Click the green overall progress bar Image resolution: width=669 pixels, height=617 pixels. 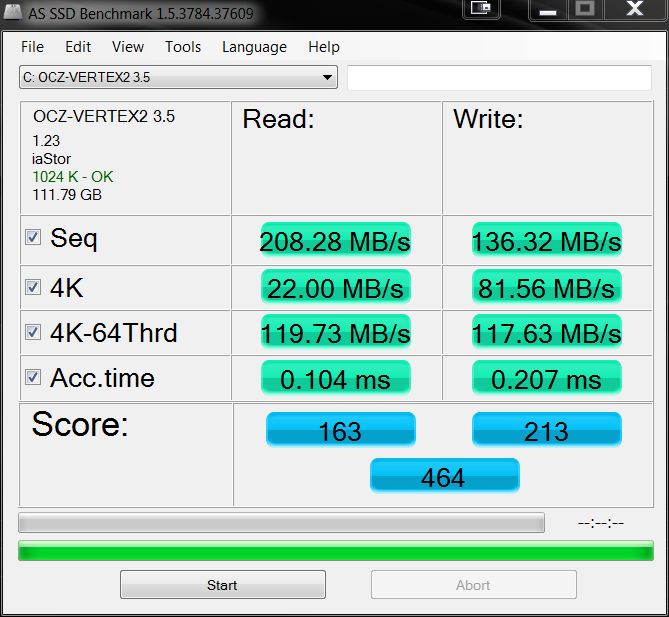336,550
